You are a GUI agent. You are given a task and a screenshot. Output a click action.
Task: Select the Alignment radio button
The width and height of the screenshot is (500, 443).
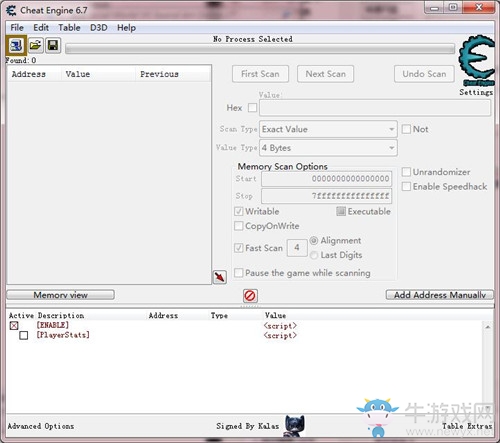pos(314,240)
